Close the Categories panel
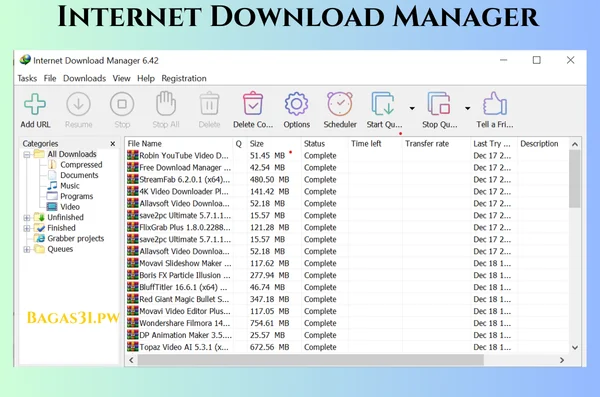 point(112,144)
